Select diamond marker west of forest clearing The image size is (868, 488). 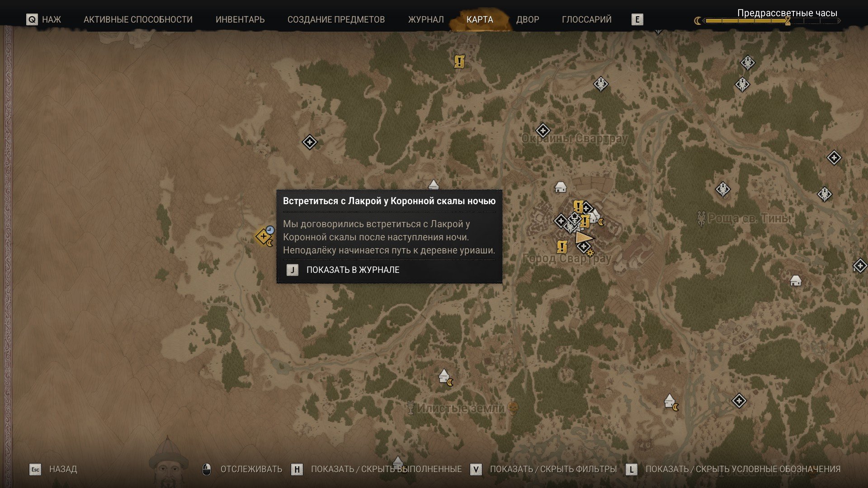tap(309, 142)
